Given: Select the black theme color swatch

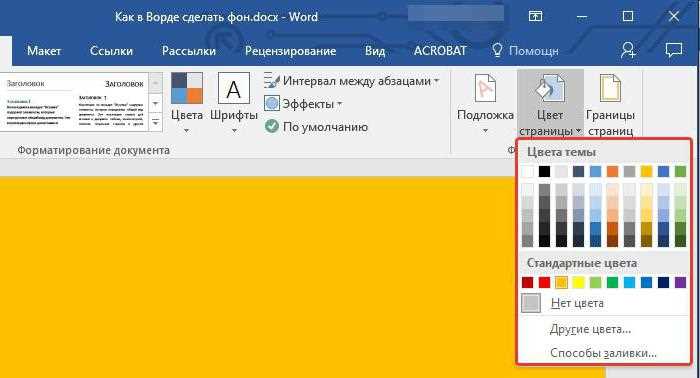Looking at the screenshot, I should tap(544, 171).
